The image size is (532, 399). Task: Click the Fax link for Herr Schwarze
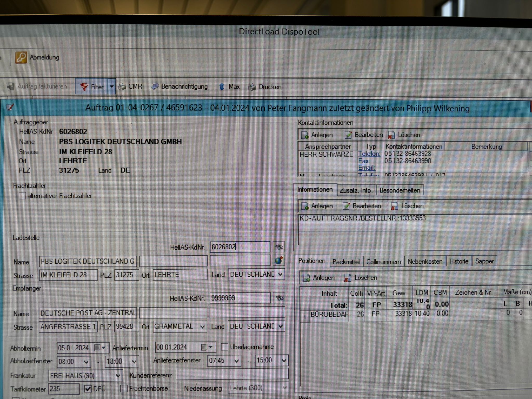coord(364,161)
